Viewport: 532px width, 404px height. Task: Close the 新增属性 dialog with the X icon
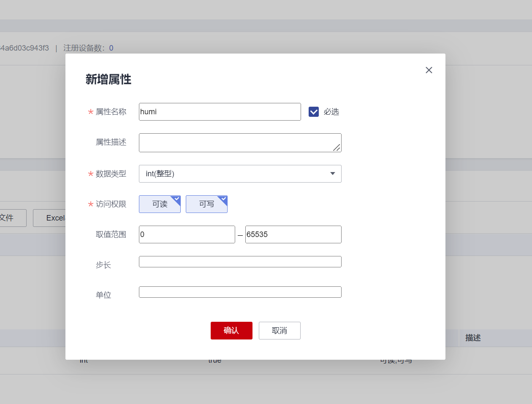(429, 70)
